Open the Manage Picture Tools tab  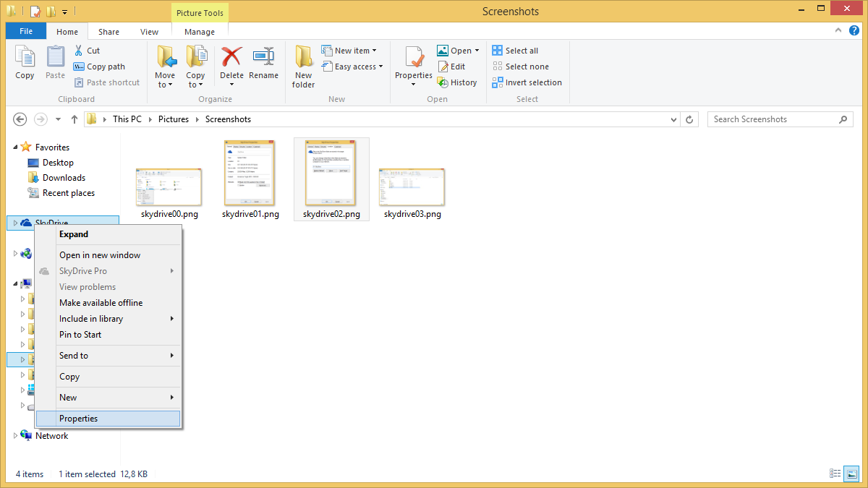(200, 32)
